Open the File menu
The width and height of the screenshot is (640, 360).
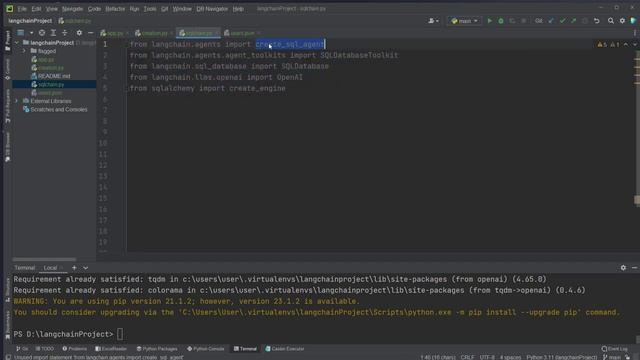tap(22, 9)
